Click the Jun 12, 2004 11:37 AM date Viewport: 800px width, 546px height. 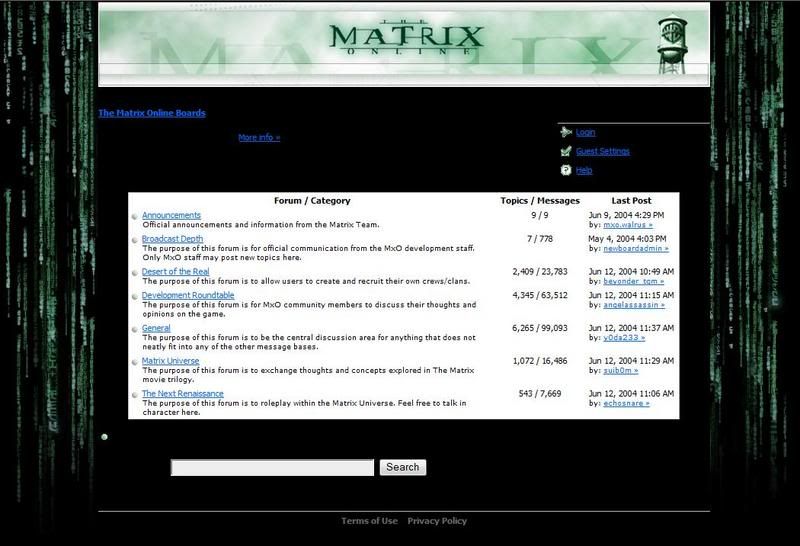[x=631, y=328]
